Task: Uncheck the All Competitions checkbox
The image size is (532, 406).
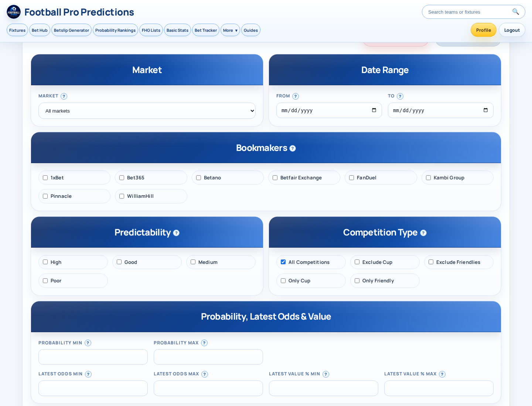Action: 283,262
